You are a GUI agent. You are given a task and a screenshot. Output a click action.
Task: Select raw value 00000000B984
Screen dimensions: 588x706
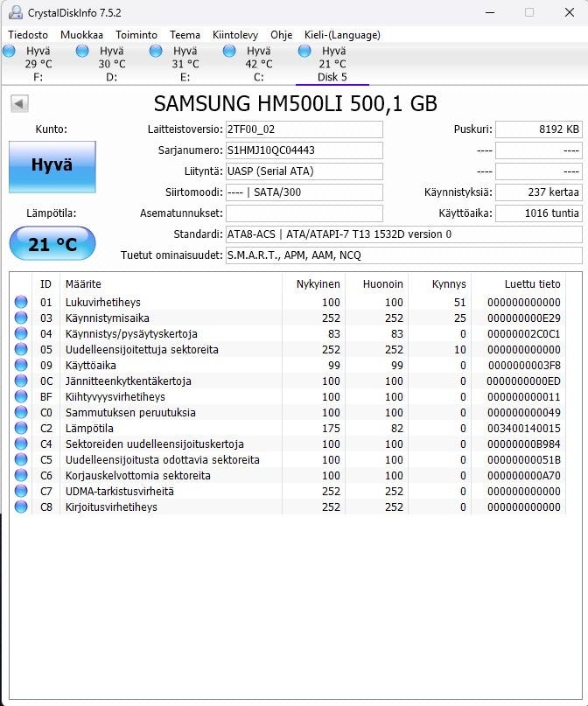(523, 444)
